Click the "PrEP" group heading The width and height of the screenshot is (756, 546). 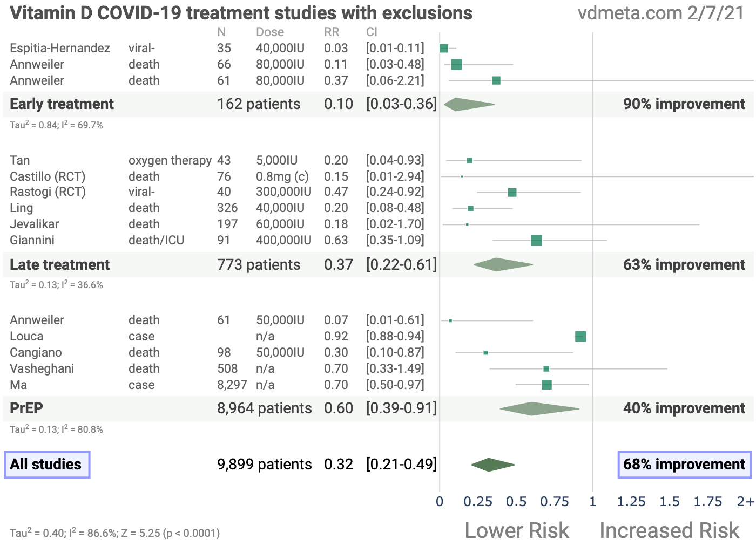tap(26, 408)
